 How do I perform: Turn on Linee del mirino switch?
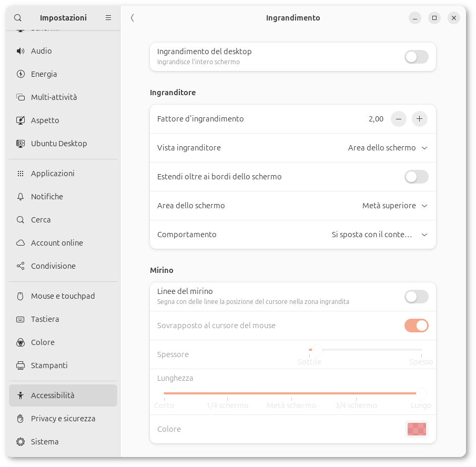pyautogui.click(x=416, y=297)
